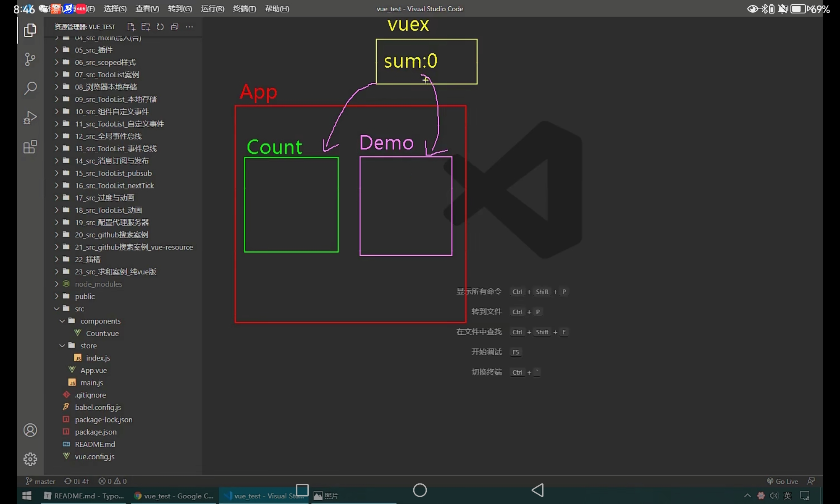Open the 终端(T) menu
840x504 pixels.
pos(244,9)
